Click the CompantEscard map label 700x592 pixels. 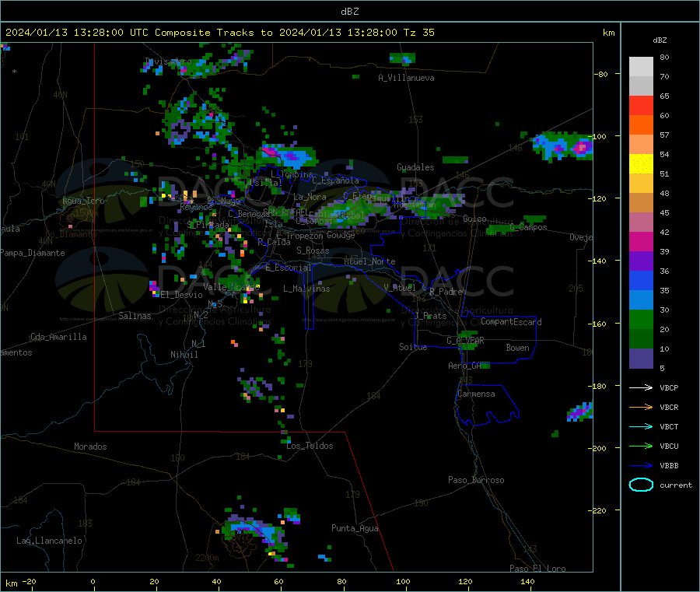point(512,321)
